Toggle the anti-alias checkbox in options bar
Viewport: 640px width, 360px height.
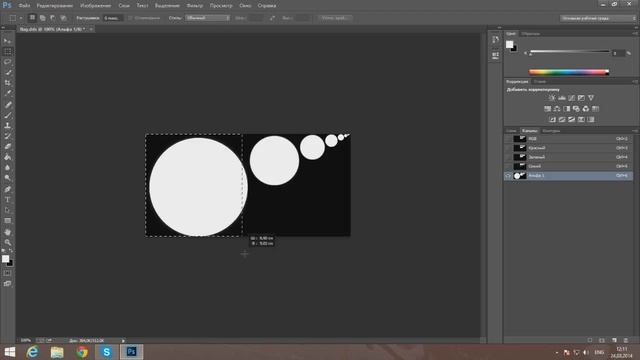[130, 18]
